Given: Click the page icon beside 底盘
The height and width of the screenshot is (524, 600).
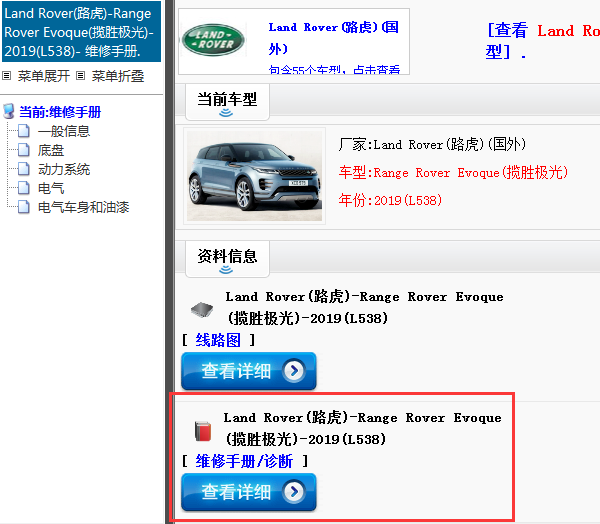Looking at the screenshot, I should coord(24,150).
